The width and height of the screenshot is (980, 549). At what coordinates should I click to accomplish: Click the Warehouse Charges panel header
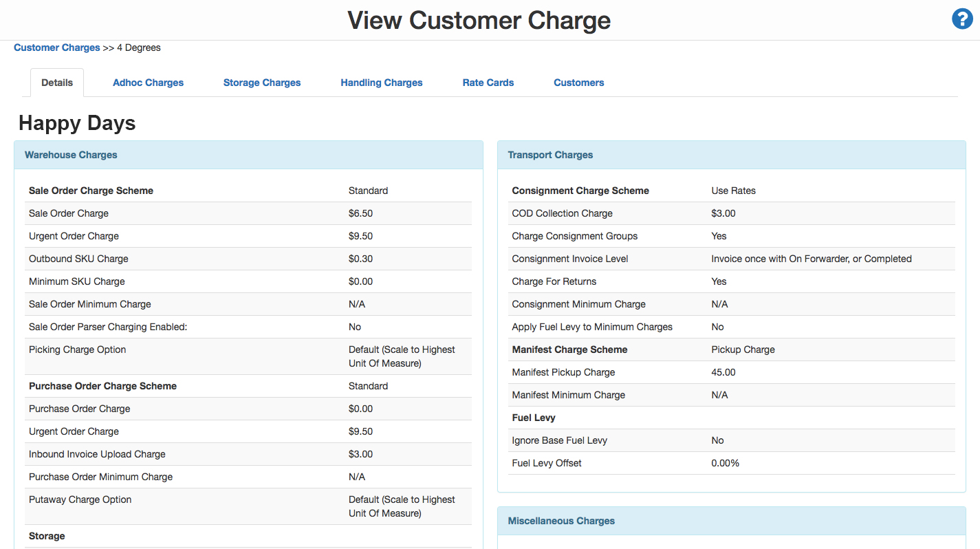coord(71,155)
